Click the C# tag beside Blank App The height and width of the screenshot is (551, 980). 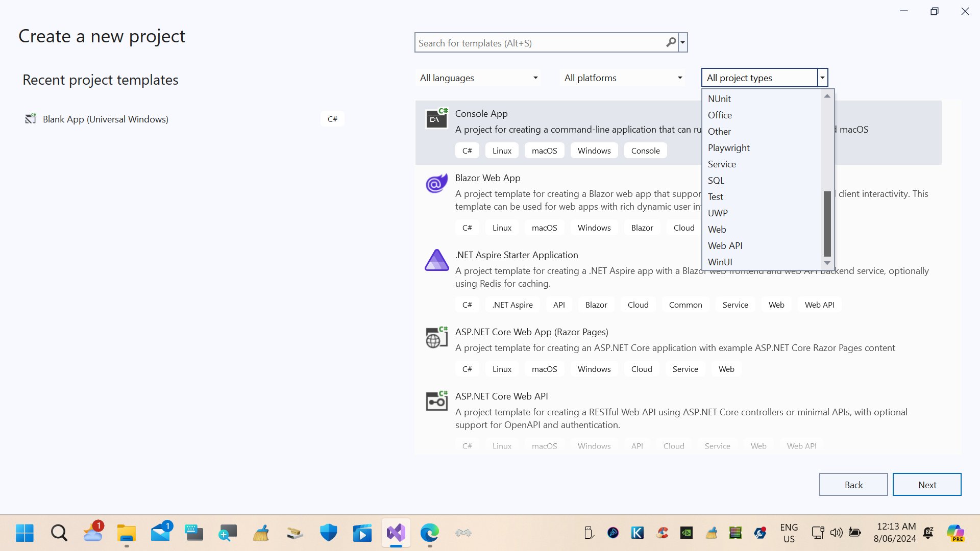click(x=332, y=119)
